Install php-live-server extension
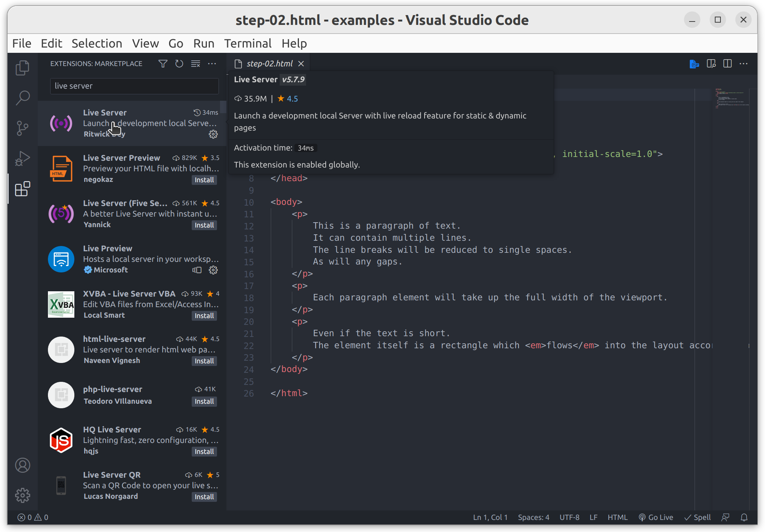This screenshot has width=765, height=532. pyautogui.click(x=204, y=401)
